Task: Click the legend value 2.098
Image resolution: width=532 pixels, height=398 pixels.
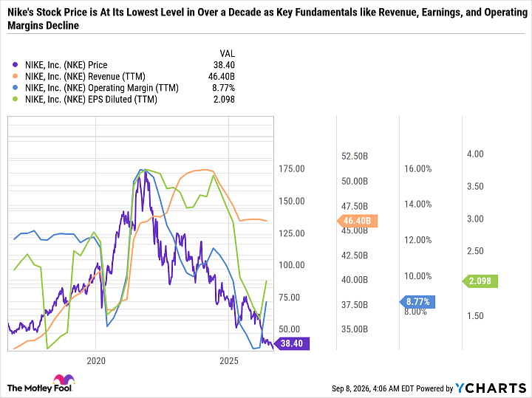Action: click(x=224, y=100)
